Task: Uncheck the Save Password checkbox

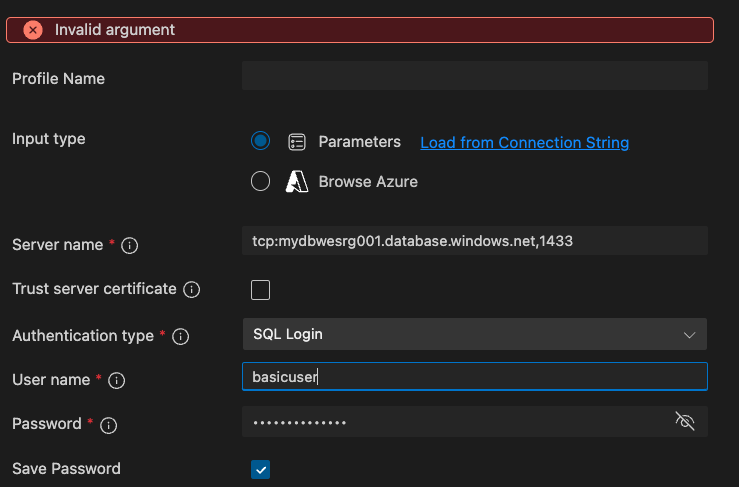Action: (x=260, y=470)
